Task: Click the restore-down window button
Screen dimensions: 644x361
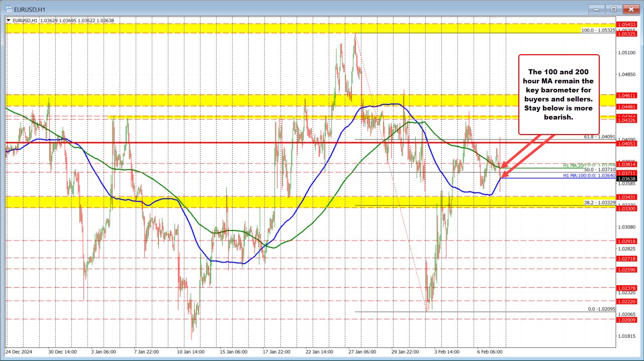Action: [613, 9]
